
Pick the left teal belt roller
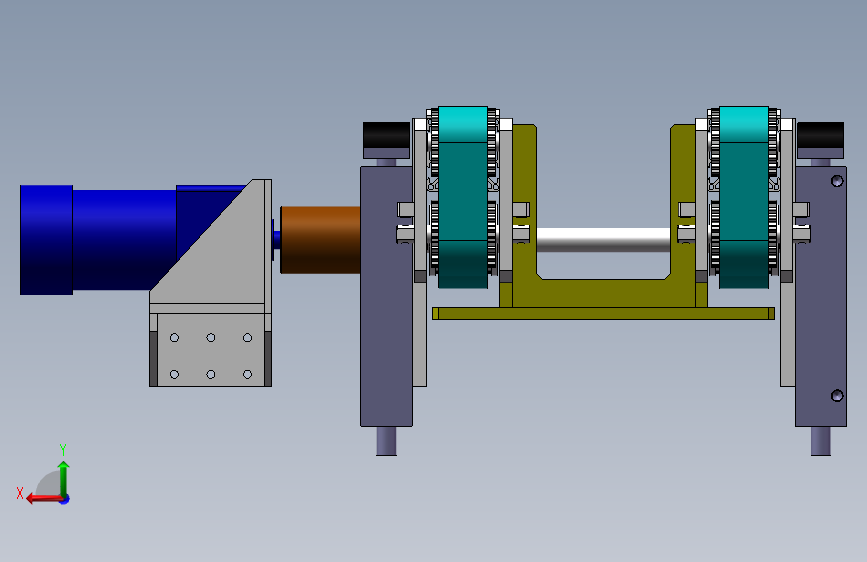click(x=463, y=197)
